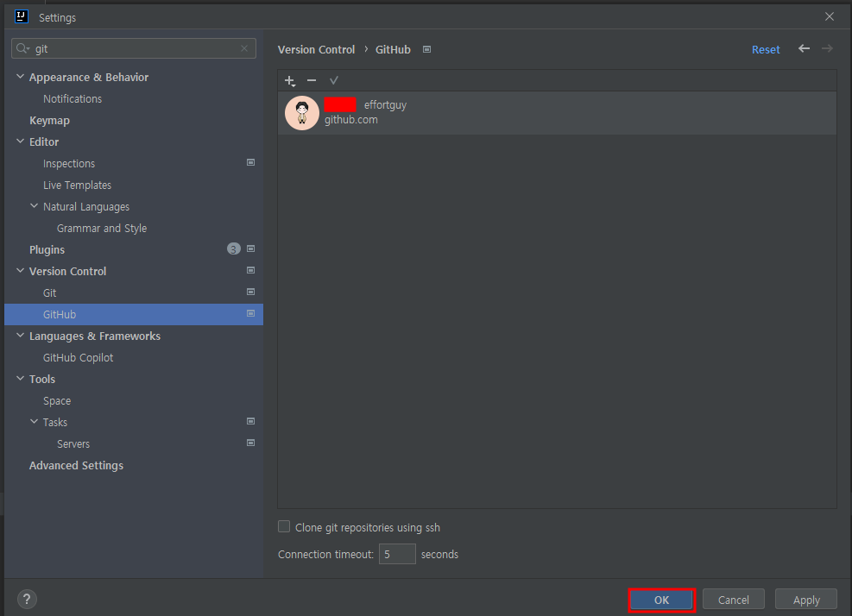Collapse the Version Control section
The image size is (852, 616).
click(20, 271)
